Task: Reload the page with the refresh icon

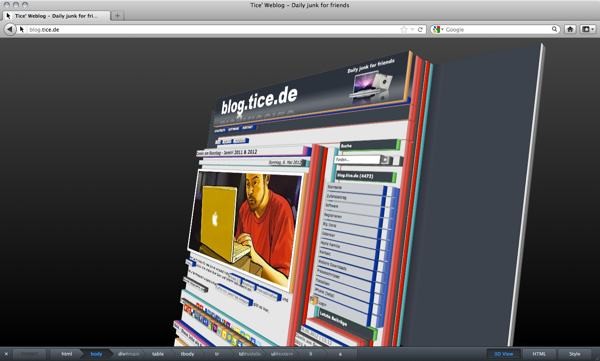Action: pyautogui.click(x=420, y=29)
